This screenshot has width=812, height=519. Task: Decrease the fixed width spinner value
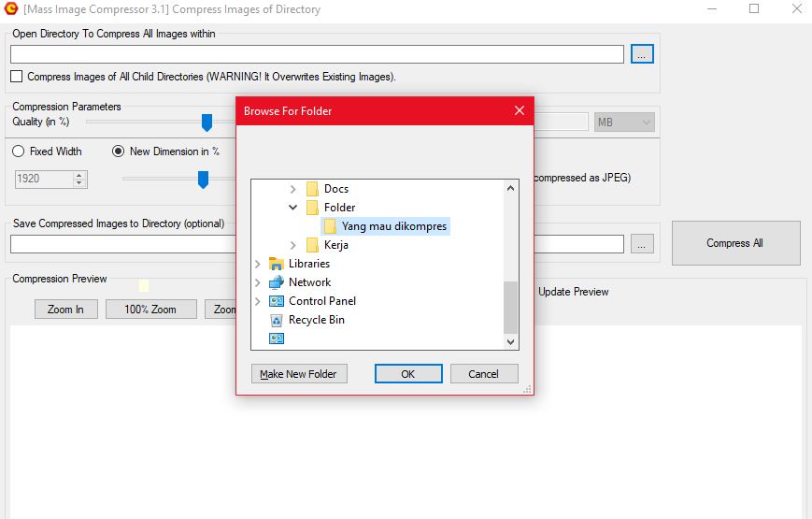pos(78,182)
